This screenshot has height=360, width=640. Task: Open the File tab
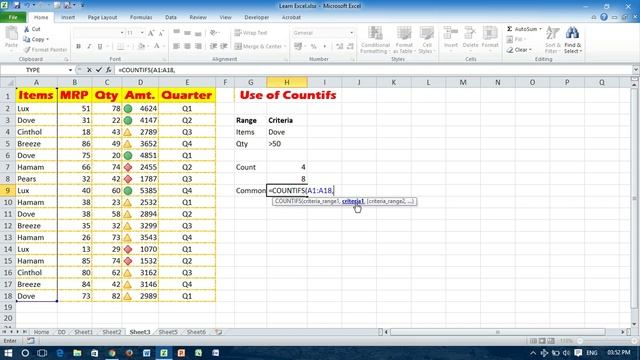tap(13, 18)
